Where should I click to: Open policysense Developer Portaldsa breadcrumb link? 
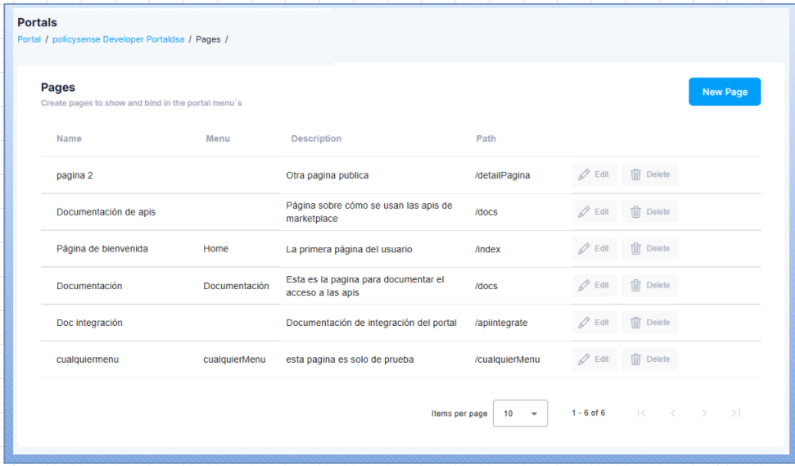(118, 39)
